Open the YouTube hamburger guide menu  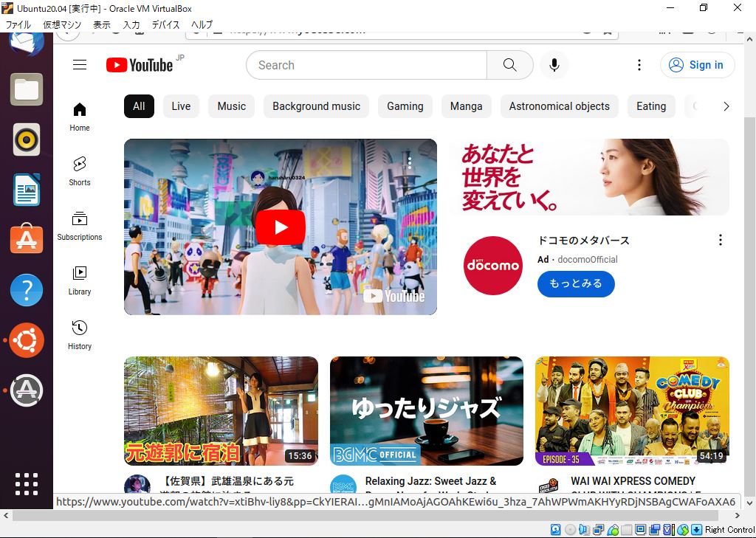coord(80,65)
